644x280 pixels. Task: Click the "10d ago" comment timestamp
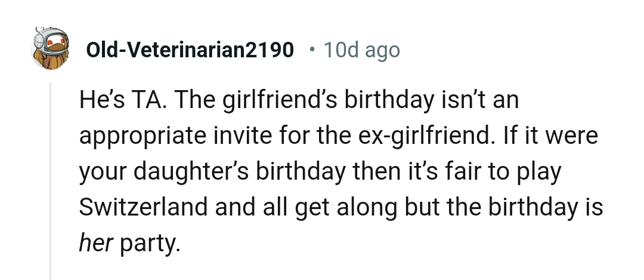click(361, 50)
